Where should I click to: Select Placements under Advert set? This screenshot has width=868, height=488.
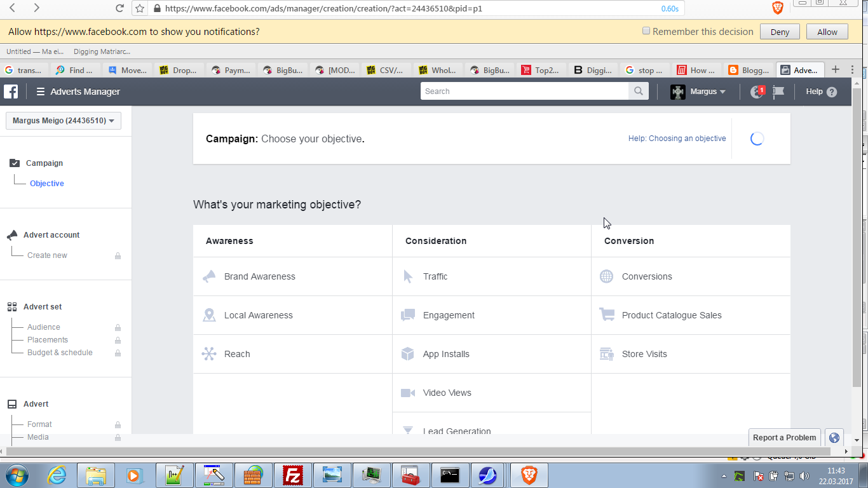click(x=48, y=340)
